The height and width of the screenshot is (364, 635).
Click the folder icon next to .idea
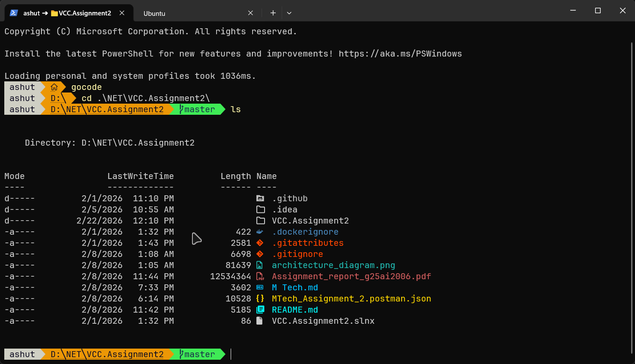coord(261,209)
